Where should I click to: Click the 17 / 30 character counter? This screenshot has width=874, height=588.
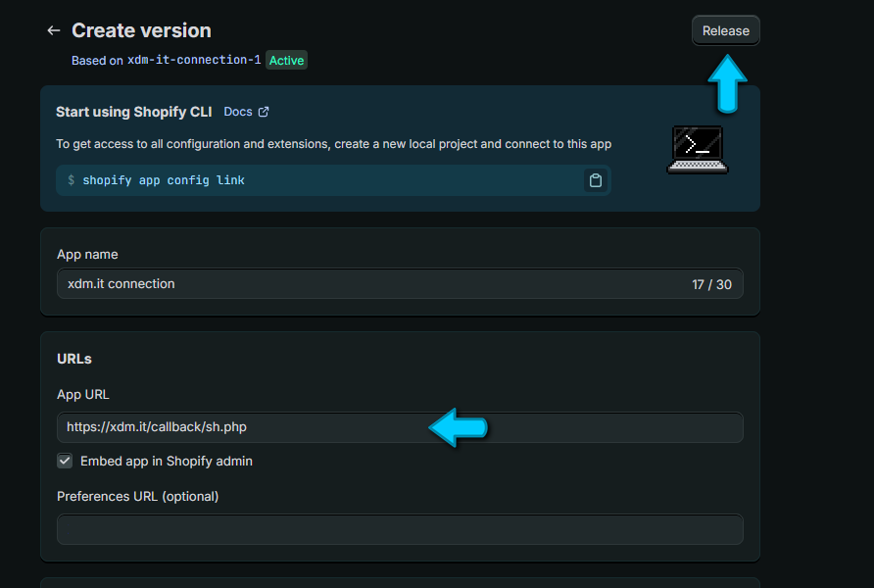pos(711,284)
